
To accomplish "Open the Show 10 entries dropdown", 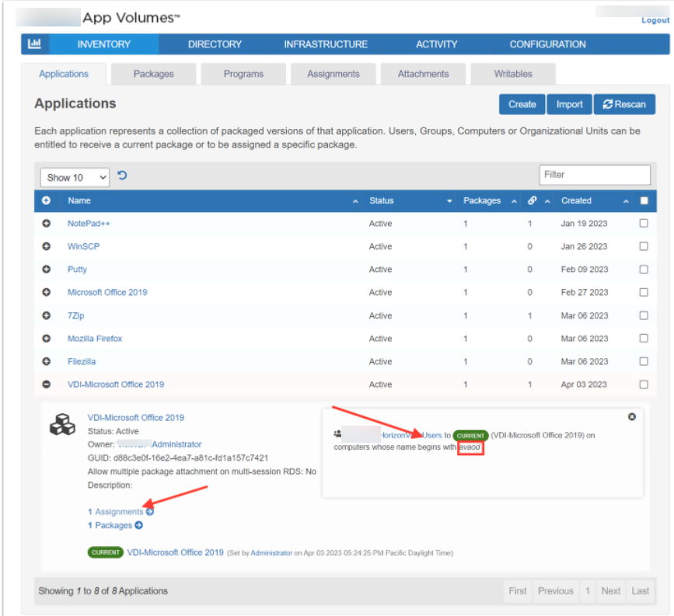I will coord(75,177).
